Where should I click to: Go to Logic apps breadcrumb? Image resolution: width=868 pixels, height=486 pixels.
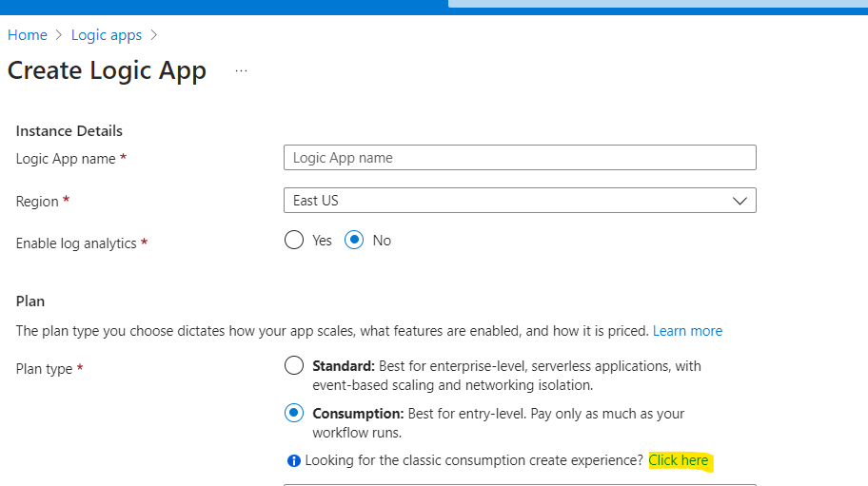click(107, 35)
